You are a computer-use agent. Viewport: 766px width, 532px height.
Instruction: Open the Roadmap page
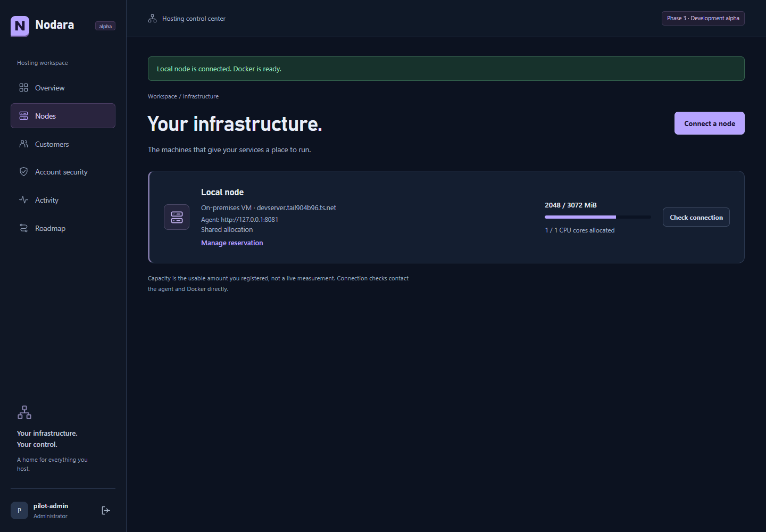[x=63, y=228]
